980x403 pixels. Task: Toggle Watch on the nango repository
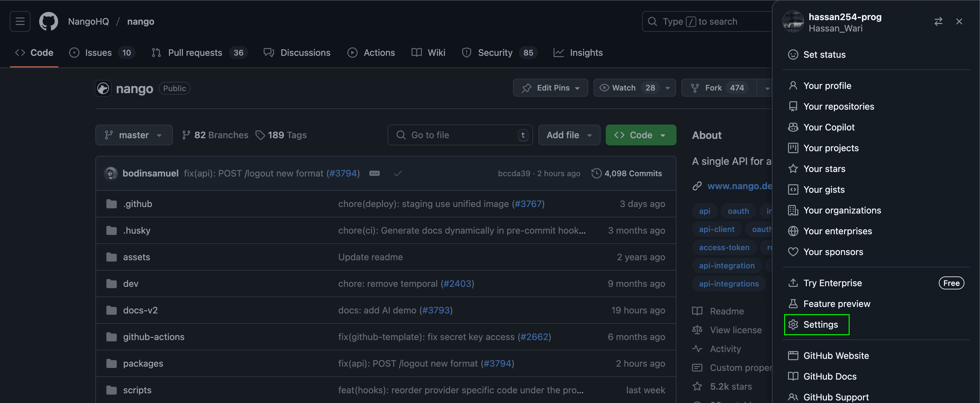[x=624, y=88]
